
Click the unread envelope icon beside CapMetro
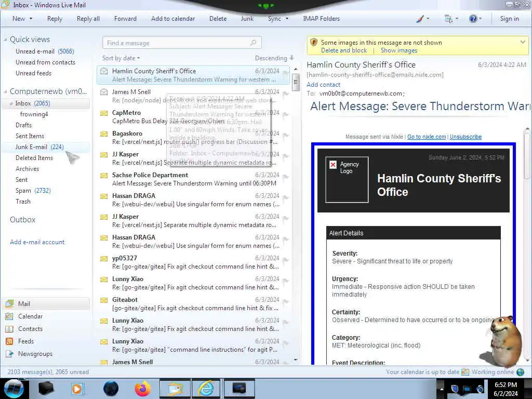pyautogui.click(x=104, y=113)
